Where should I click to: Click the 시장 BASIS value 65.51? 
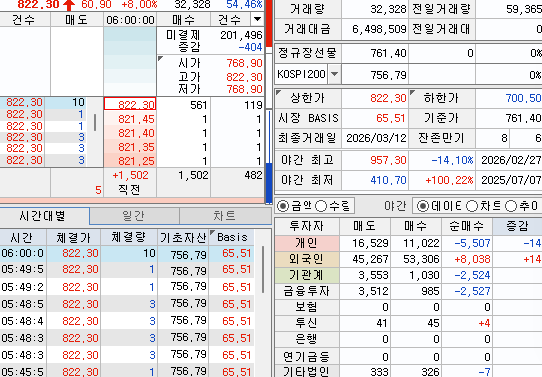coord(391,118)
